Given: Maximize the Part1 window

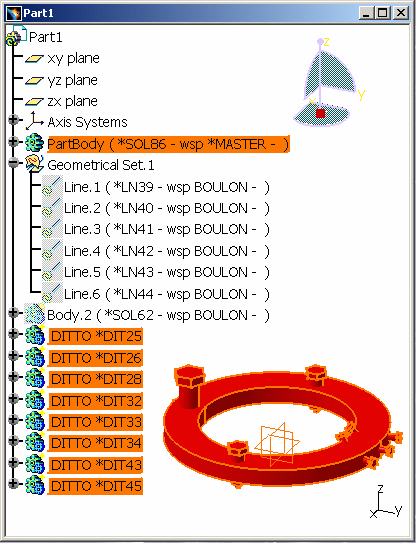Looking at the screenshot, I should coord(383,13).
